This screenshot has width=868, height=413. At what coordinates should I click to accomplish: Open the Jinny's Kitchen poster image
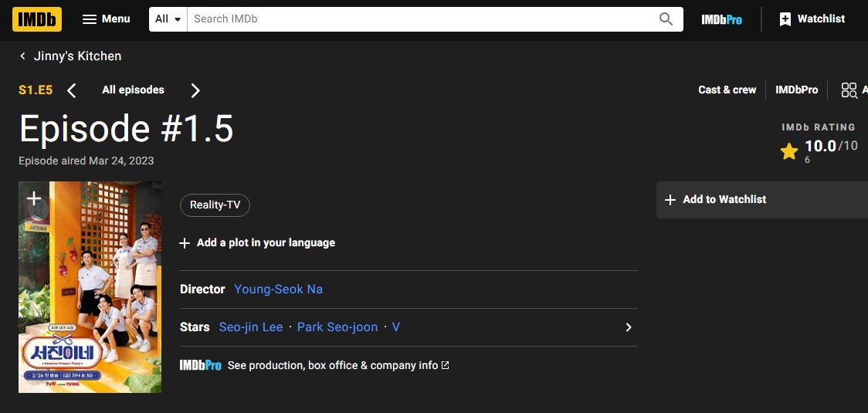click(90, 286)
